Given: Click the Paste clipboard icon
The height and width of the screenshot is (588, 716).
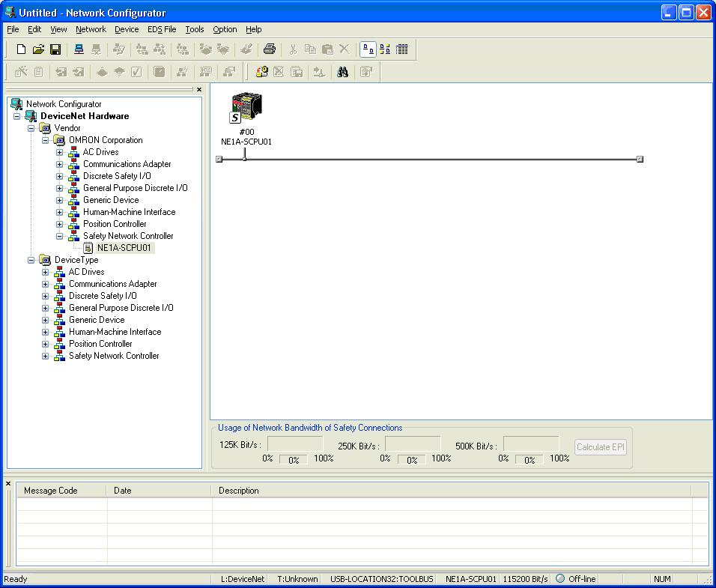Looking at the screenshot, I should [x=327, y=49].
